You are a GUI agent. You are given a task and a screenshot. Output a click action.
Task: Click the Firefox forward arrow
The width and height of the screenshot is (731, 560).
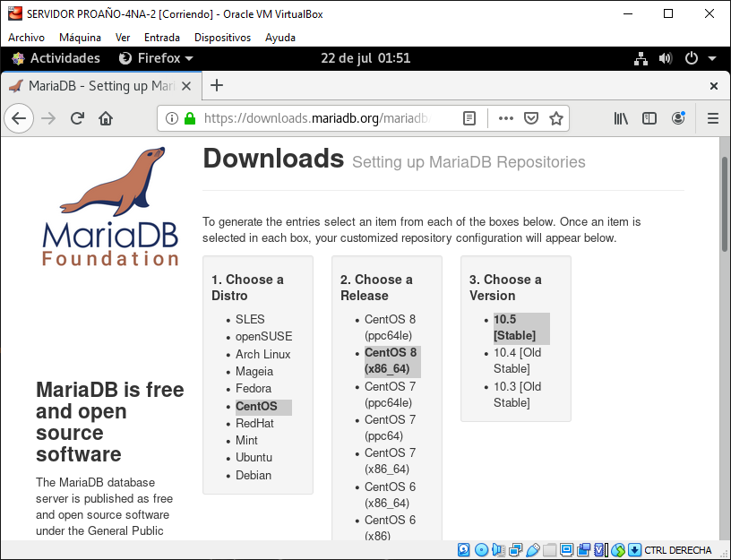(48, 118)
